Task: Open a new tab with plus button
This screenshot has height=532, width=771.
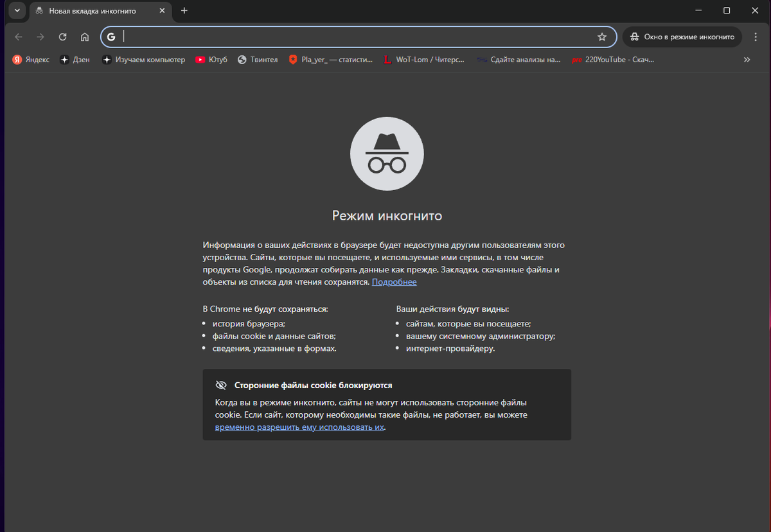Action: (x=184, y=11)
